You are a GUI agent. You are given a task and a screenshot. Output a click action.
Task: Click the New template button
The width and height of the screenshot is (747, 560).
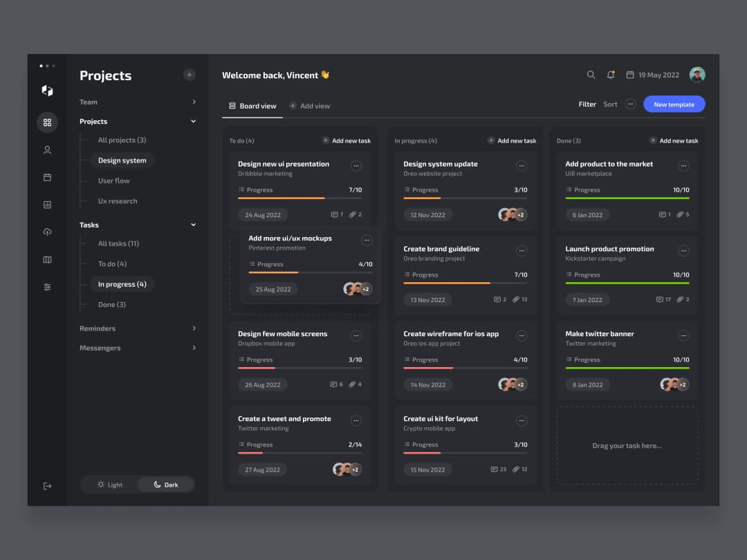(x=674, y=104)
